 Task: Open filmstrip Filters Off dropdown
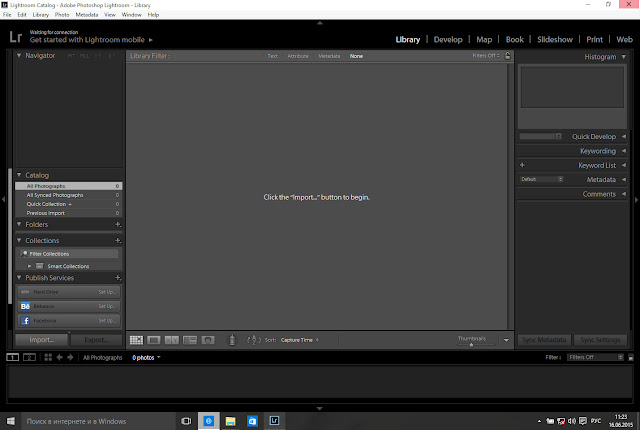pyautogui.click(x=595, y=357)
